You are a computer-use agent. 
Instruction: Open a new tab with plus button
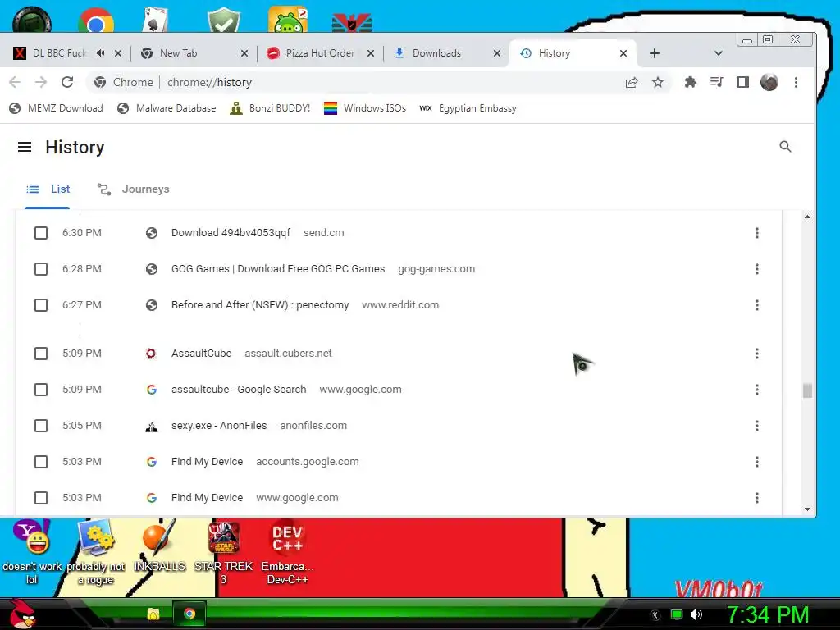tap(654, 53)
